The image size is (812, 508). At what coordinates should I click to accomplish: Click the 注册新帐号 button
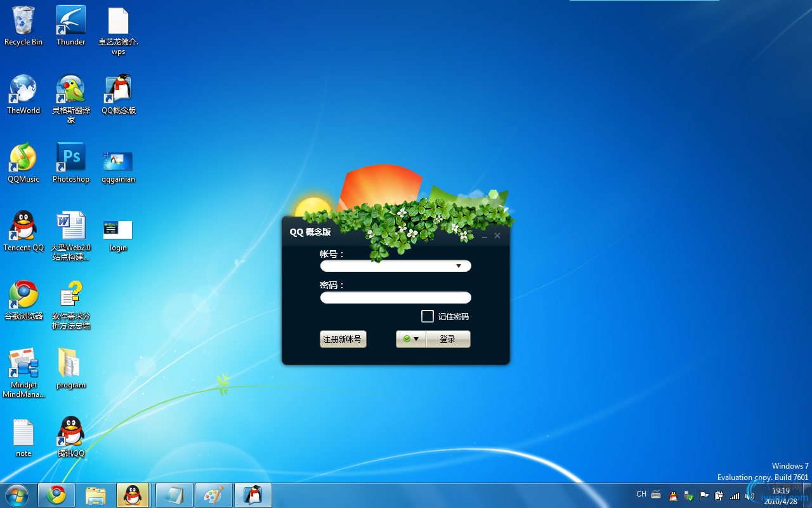(x=343, y=339)
